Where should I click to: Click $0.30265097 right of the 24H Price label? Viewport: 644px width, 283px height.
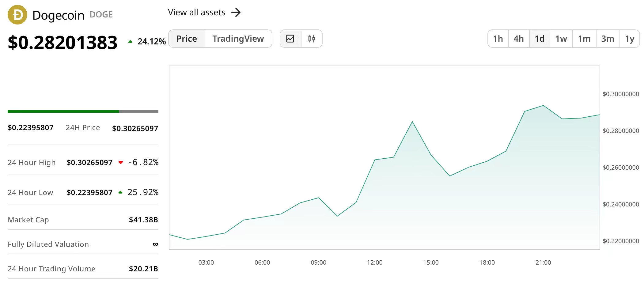coord(135,129)
